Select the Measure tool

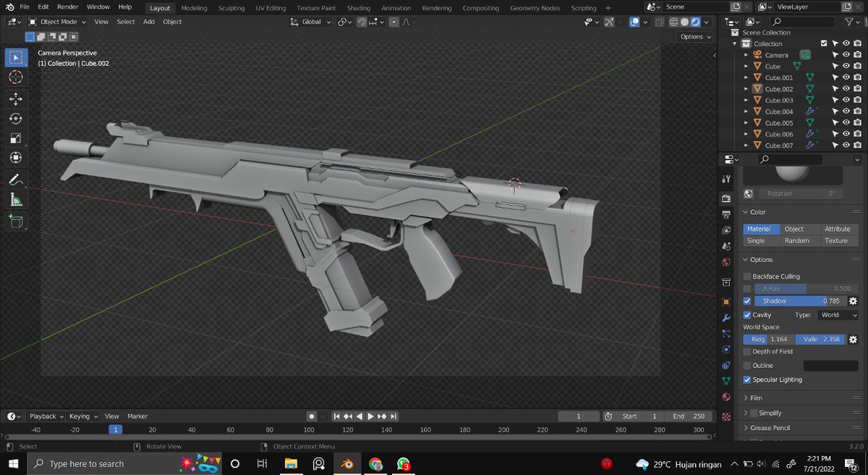click(16, 199)
